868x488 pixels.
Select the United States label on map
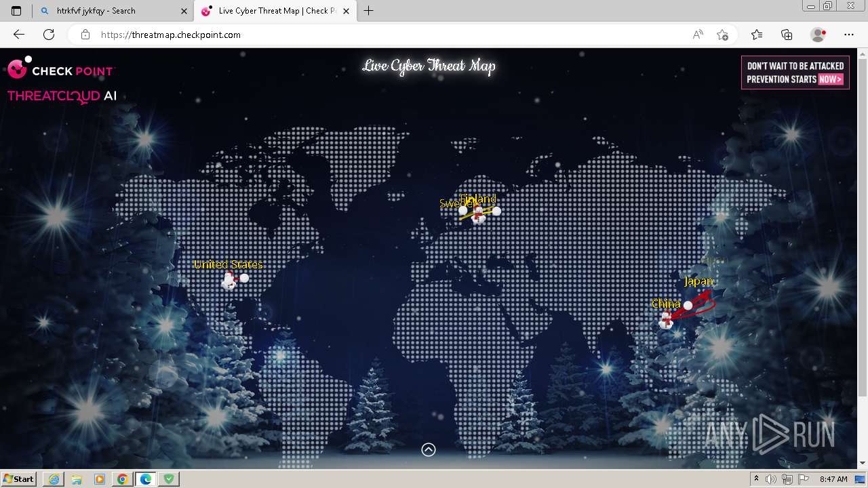coord(229,264)
